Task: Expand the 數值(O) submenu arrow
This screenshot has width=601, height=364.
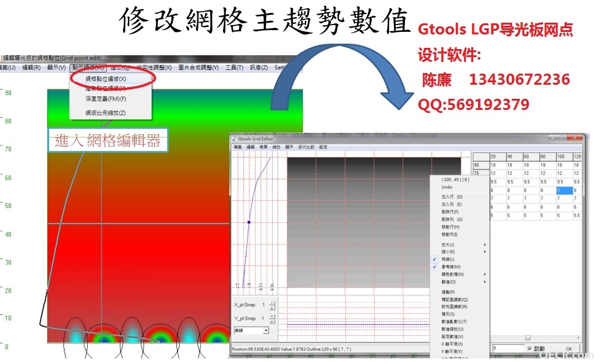Action: tap(485, 282)
